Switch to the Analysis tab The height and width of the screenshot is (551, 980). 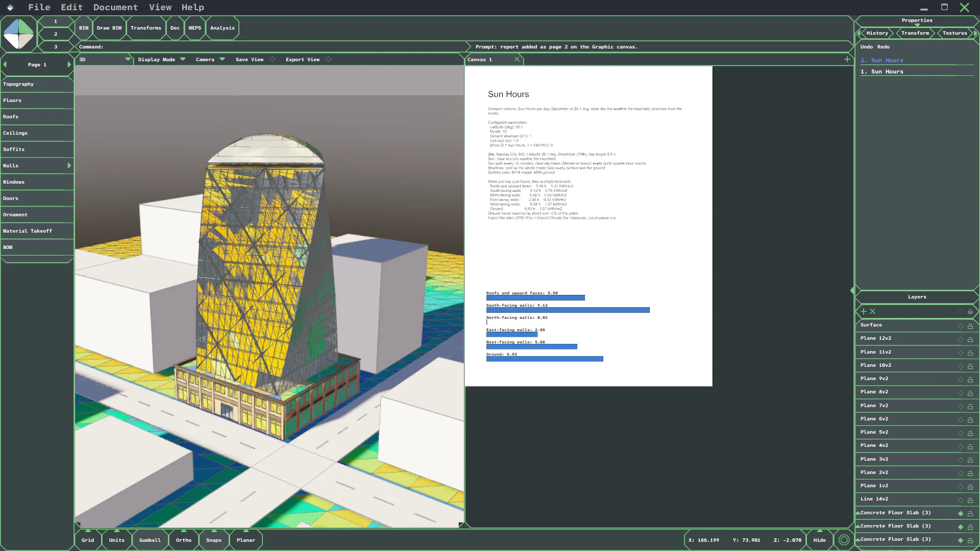tap(223, 28)
